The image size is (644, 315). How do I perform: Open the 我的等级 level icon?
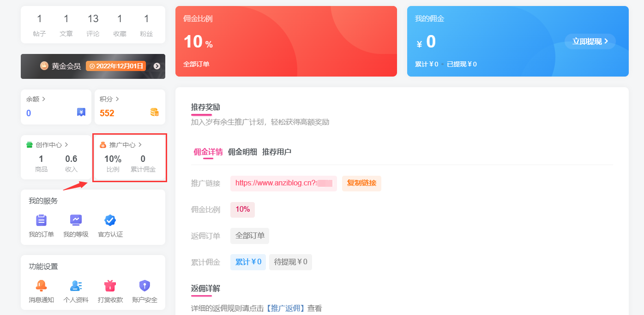[x=76, y=220]
